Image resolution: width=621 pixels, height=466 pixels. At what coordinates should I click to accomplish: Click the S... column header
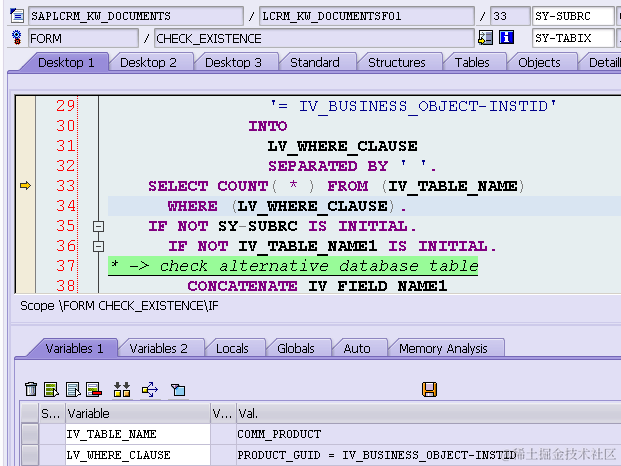coord(51,413)
